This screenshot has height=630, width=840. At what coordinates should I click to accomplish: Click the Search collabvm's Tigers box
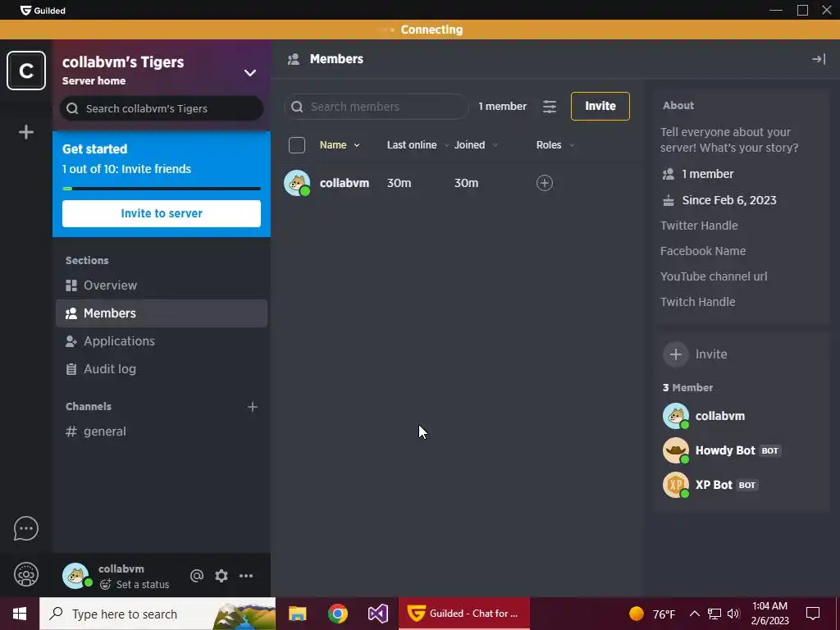(x=162, y=109)
